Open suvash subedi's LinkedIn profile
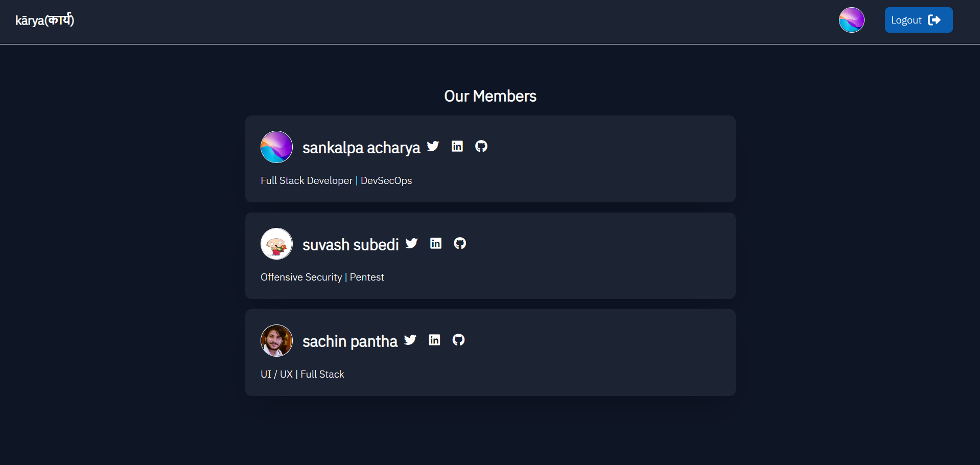 point(435,243)
